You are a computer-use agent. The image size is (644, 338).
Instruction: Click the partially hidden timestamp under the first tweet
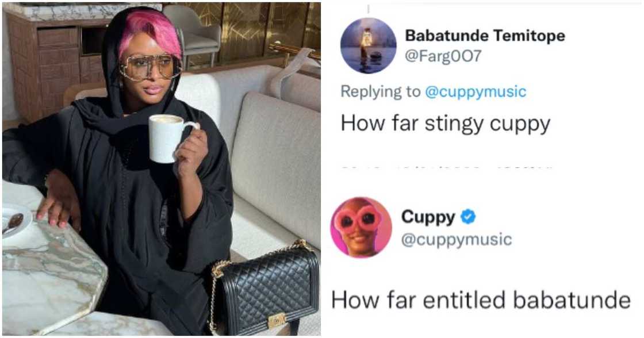pos(446,167)
